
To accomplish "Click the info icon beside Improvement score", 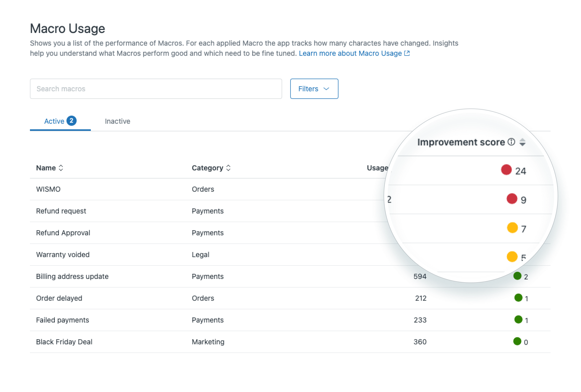I will [512, 142].
